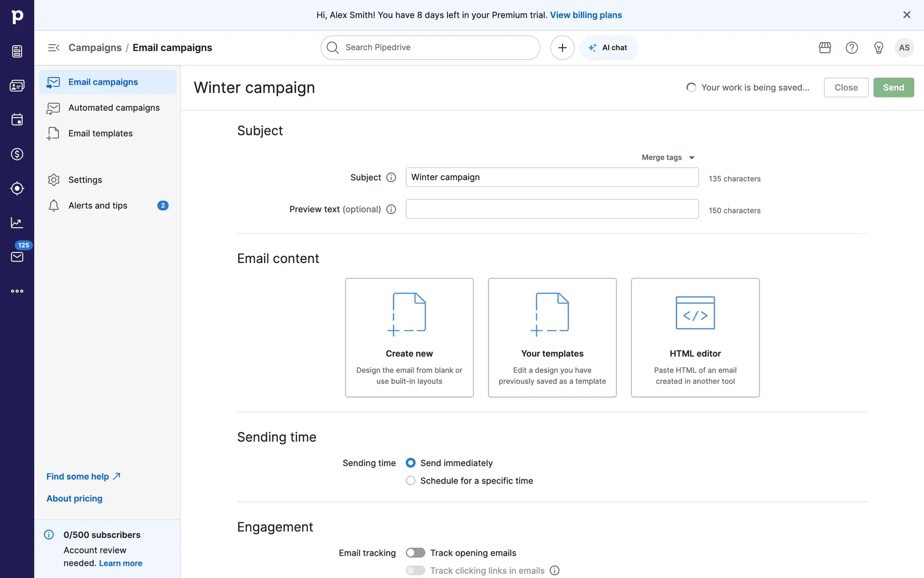Open the Deals icon in left rail
This screenshot has height=578, width=924.
(17, 154)
